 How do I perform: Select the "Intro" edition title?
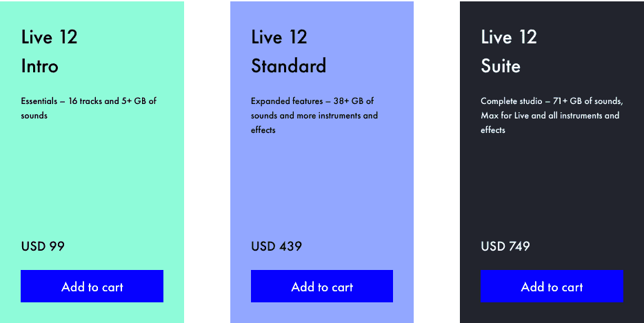[39, 66]
